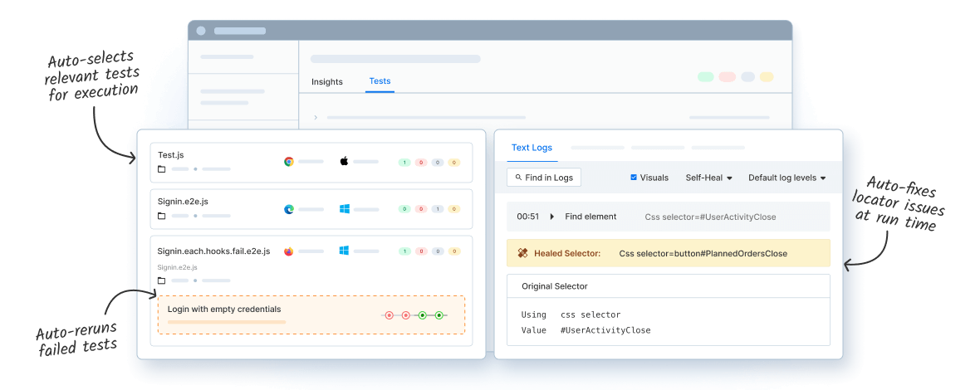980x390 pixels.
Task: Click the Original Selector header
Action: point(555,286)
